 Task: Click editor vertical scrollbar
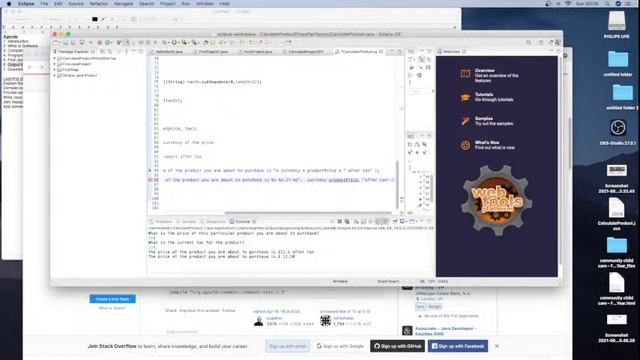(x=397, y=184)
